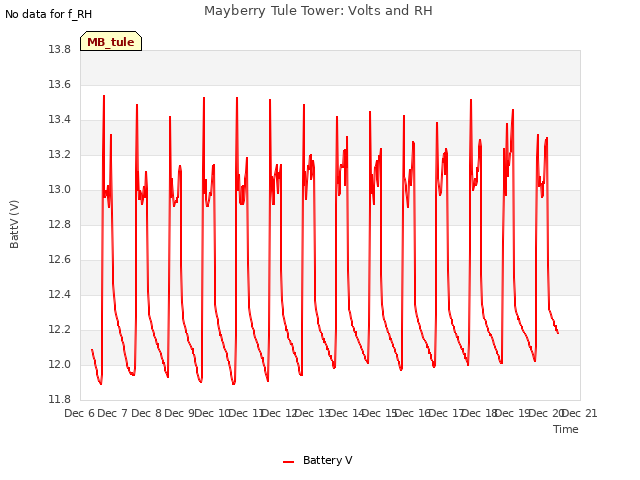
Task: Click the Dec 21 x-axis label
Action: click(x=580, y=413)
